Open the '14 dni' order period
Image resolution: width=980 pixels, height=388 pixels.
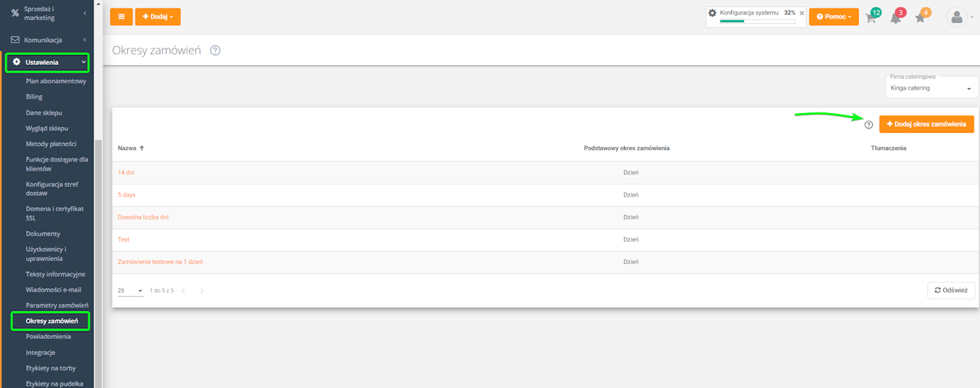pyautogui.click(x=126, y=173)
